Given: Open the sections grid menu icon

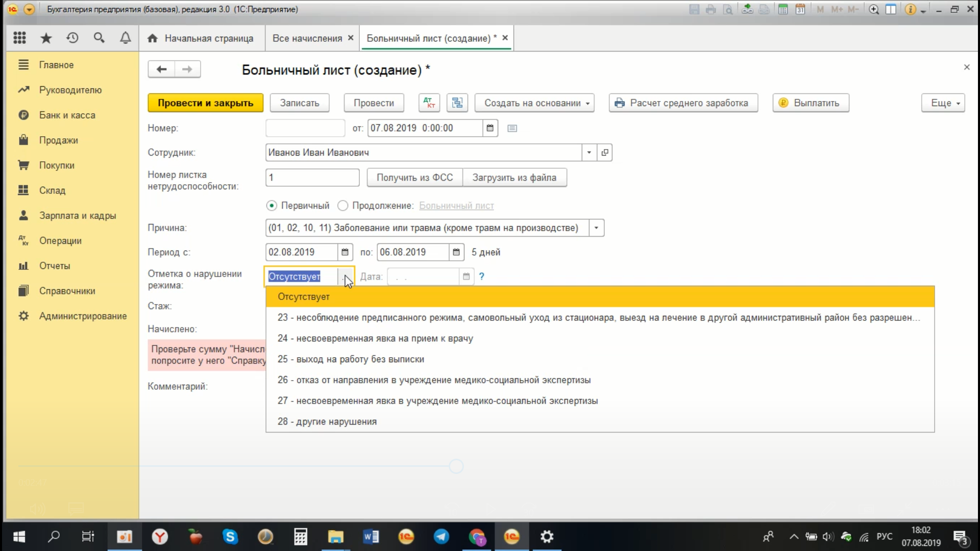Looking at the screenshot, I should tap(19, 38).
